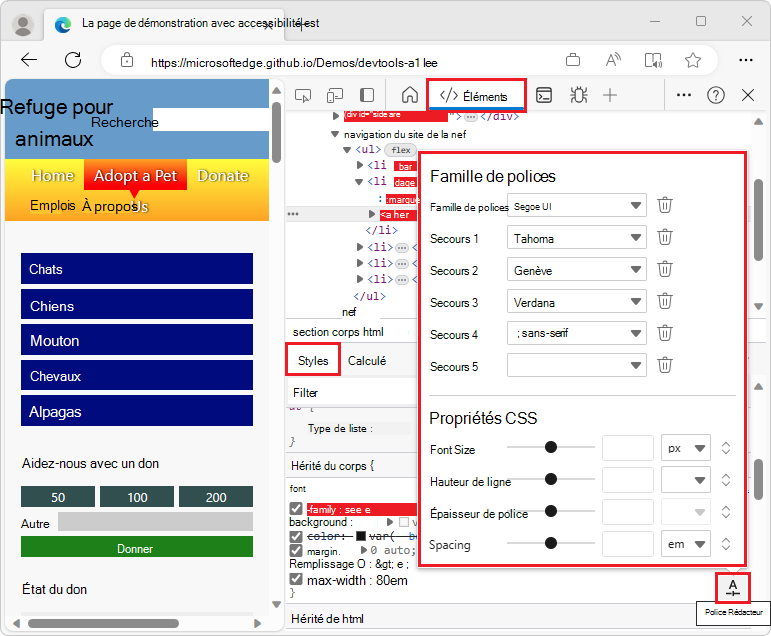Delete the Segoe UI font family entry

(665, 205)
